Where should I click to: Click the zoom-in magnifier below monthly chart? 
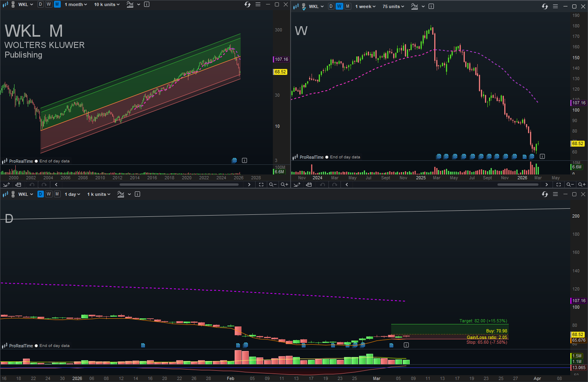click(284, 184)
